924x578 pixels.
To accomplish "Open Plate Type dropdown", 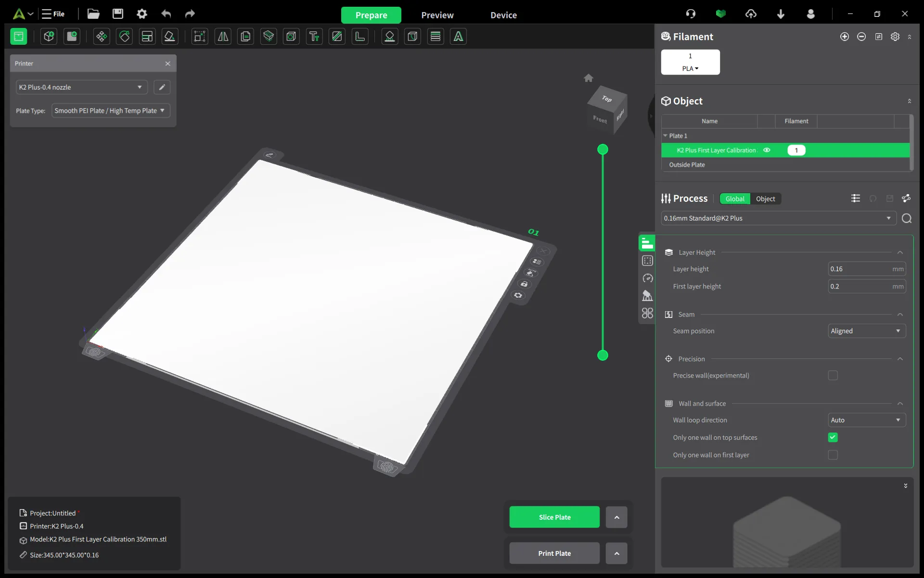I will [111, 111].
